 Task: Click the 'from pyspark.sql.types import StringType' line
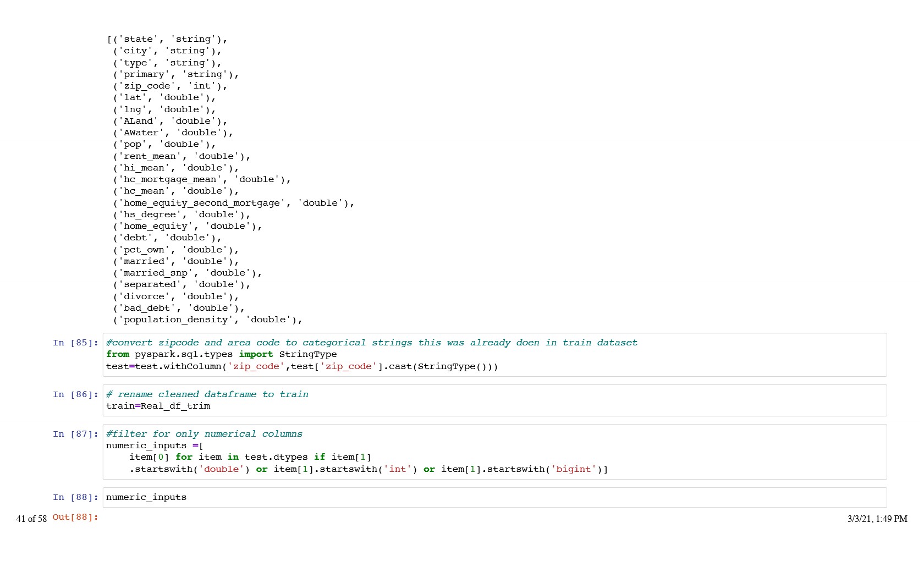(x=221, y=354)
